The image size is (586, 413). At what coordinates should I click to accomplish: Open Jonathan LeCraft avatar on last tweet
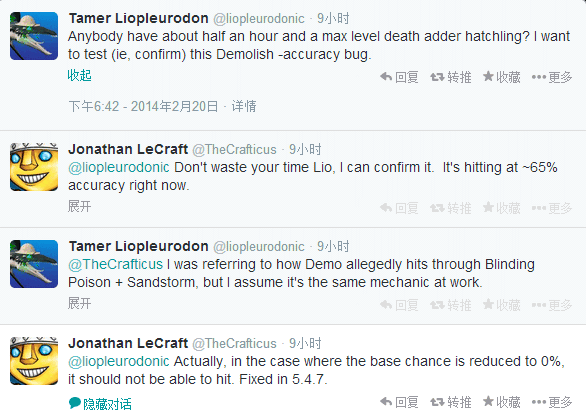click(x=34, y=361)
